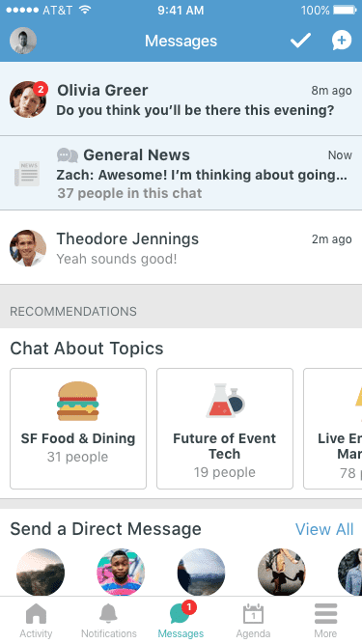Tap the burger icon in topic card
Viewport: 362px width, 644px height.
pos(78,402)
